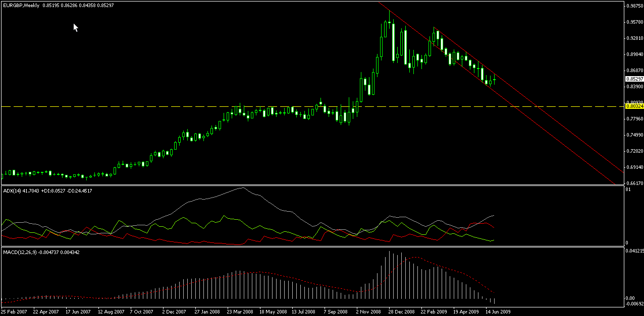Click the 0.95780 price axis value
Viewport: 644px width, 316px height.
(634, 22)
